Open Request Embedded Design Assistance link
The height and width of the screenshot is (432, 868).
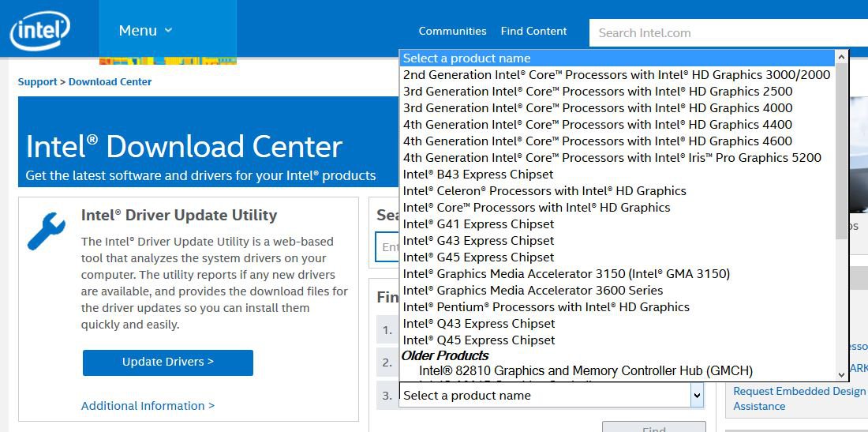click(799, 399)
